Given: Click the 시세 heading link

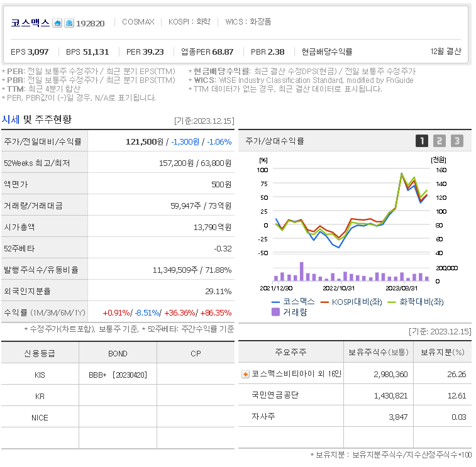Looking at the screenshot, I should (10, 119).
